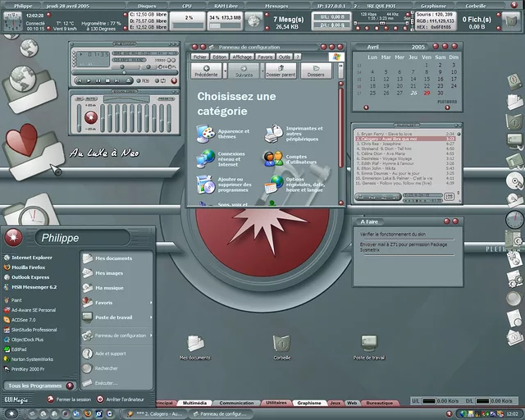Image resolution: width=525 pixels, height=420 pixels.
Task: Open the Apparence et thèmes category
Action: (x=205, y=133)
